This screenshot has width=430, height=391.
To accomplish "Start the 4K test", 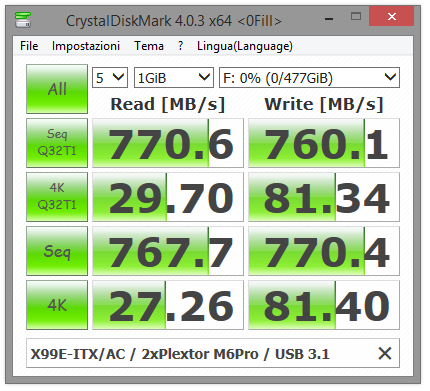I will [x=57, y=305].
